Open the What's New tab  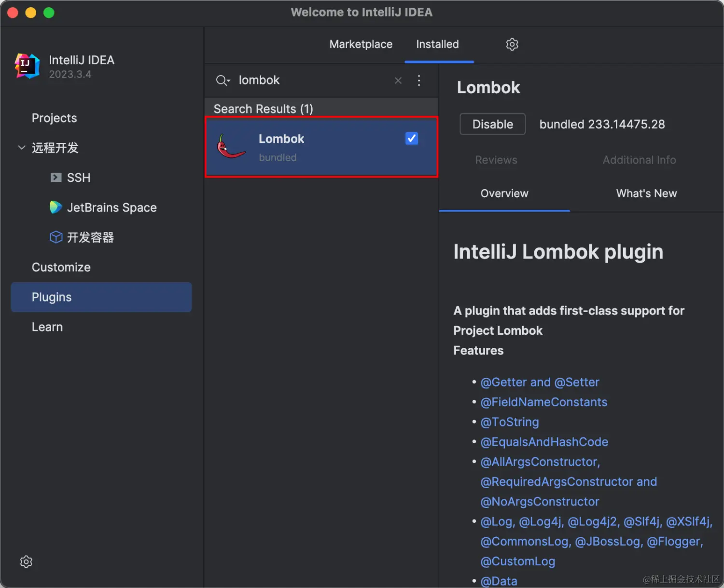pos(646,193)
